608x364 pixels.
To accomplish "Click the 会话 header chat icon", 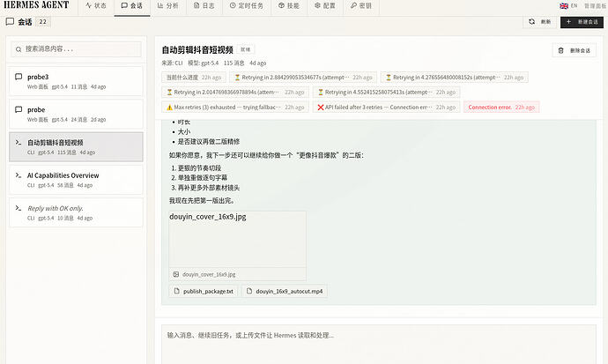I will click(x=10, y=22).
